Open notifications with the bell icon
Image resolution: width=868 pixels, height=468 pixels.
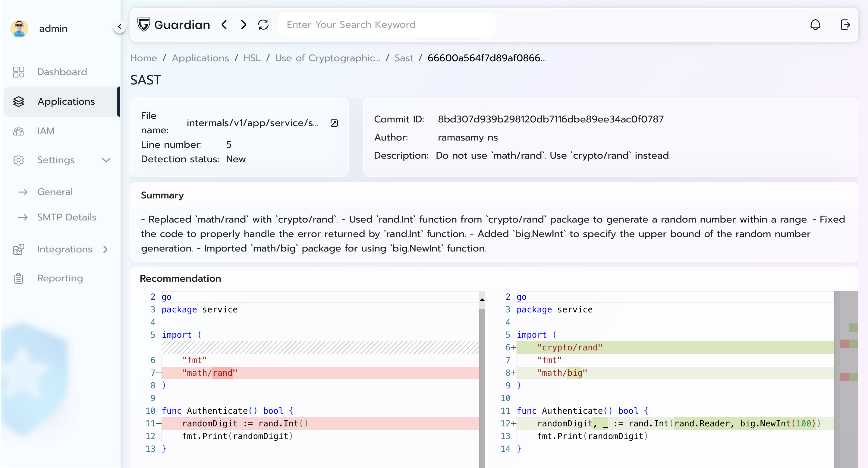tap(815, 25)
